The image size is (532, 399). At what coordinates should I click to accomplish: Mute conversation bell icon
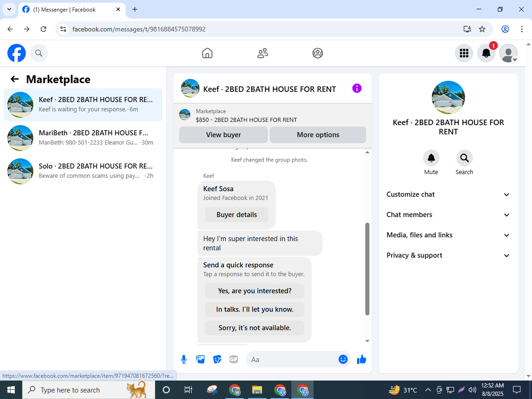431,158
